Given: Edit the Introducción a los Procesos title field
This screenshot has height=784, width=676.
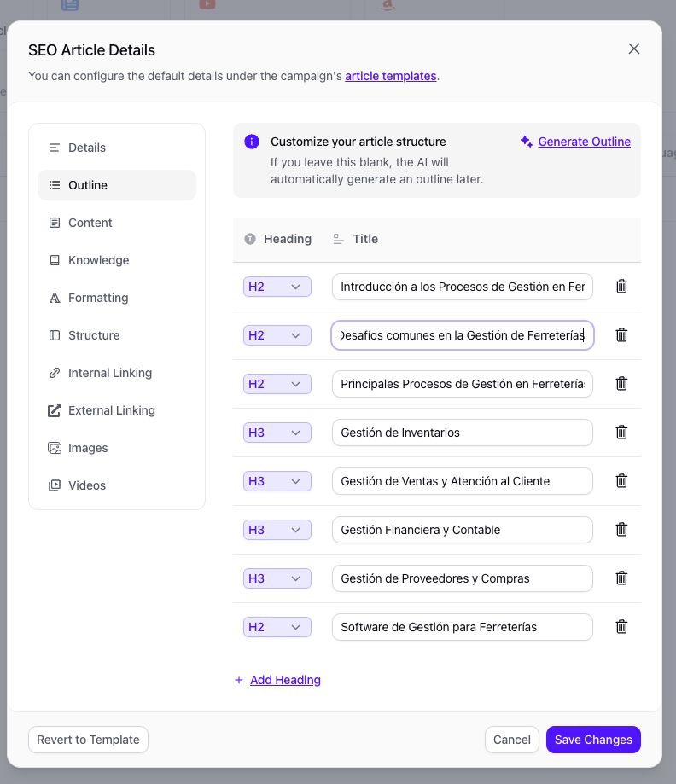Looking at the screenshot, I should pyautogui.click(x=463, y=287).
